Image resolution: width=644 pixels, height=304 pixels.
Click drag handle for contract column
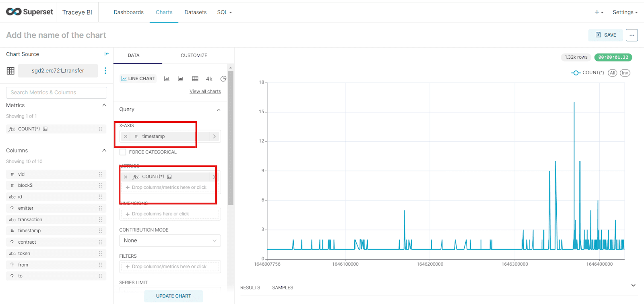point(101,242)
